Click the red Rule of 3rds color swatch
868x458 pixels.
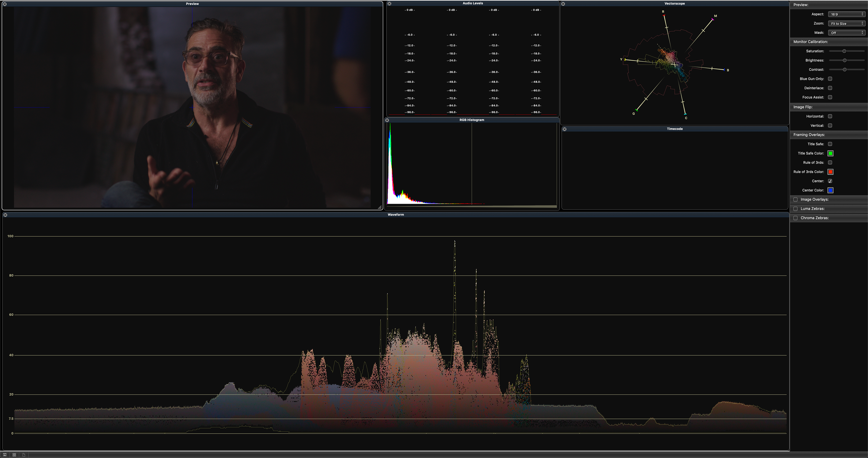click(830, 172)
